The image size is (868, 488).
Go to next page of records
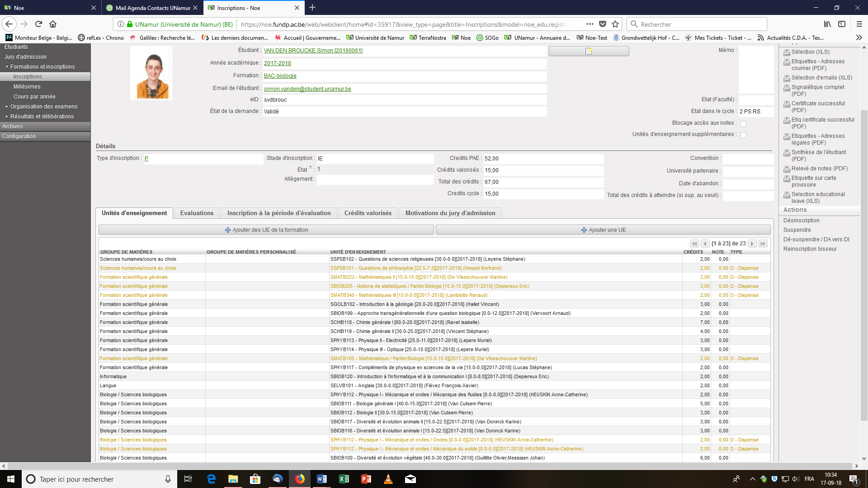[x=752, y=244]
